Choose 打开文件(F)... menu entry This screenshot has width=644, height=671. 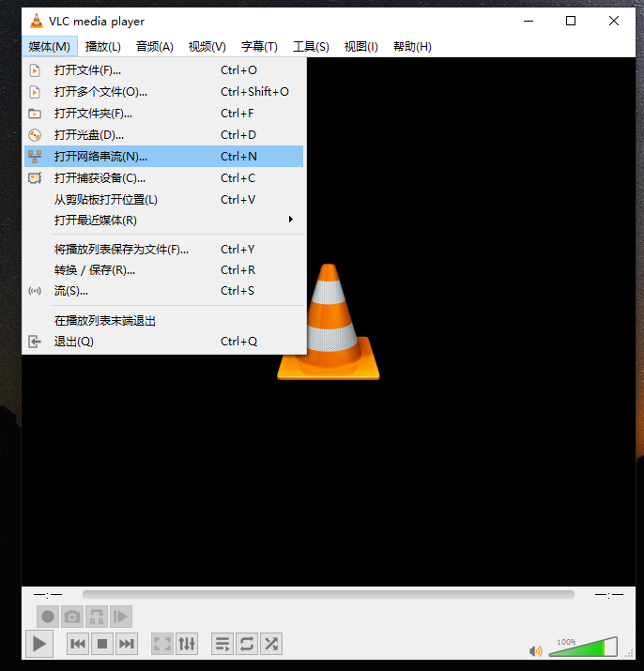click(x=164, y=69)
